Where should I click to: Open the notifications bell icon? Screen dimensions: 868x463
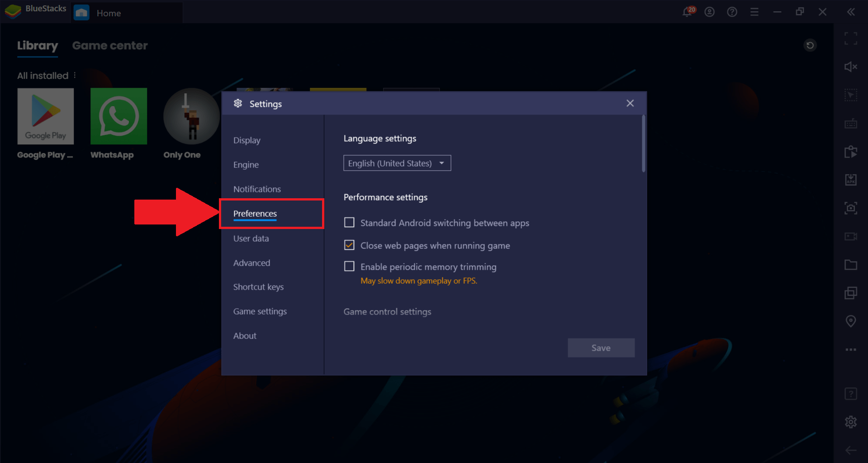688,12
